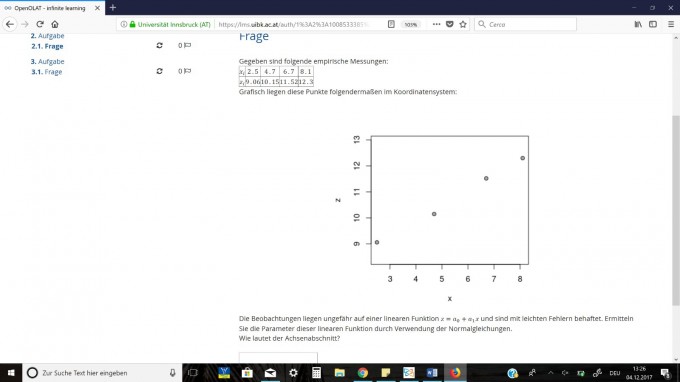Click the URL address field
This screenshot has height=382, width=680.
click(x=295, y=24)
